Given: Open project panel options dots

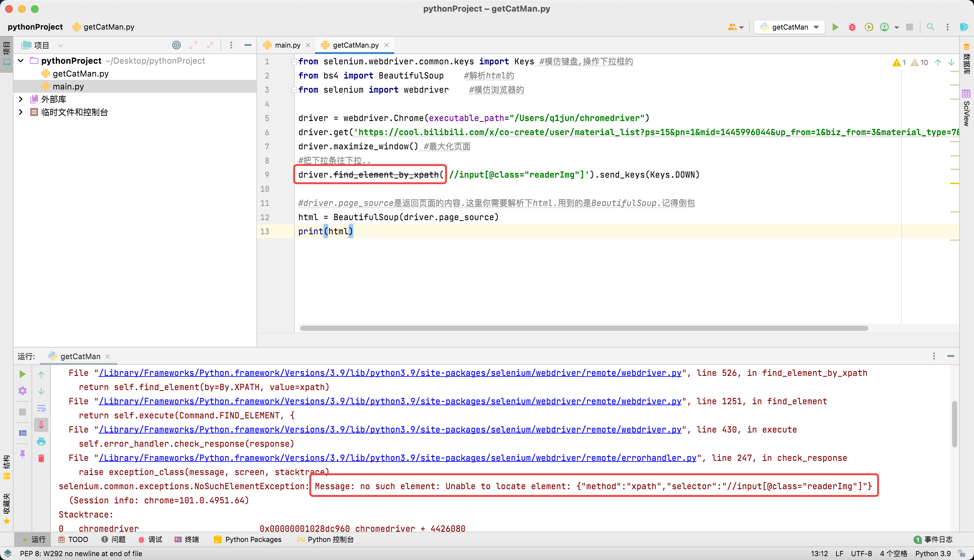Looking at the screenshot, I should [x=231, y=45].
